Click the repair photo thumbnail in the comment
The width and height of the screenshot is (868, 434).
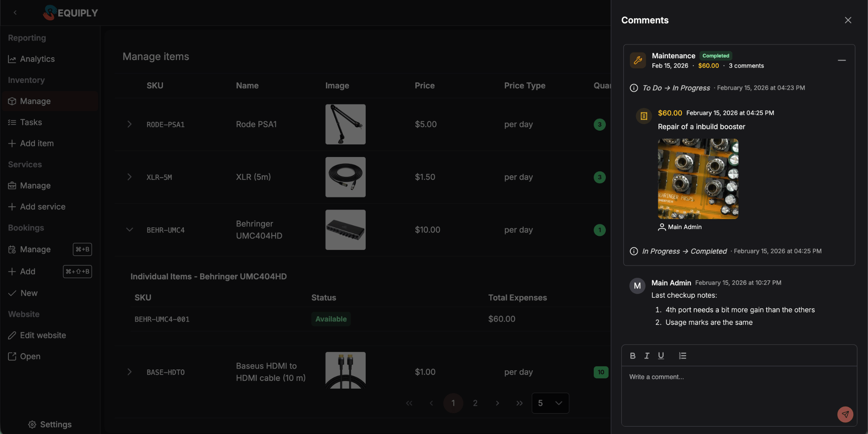tap(697, 178)
